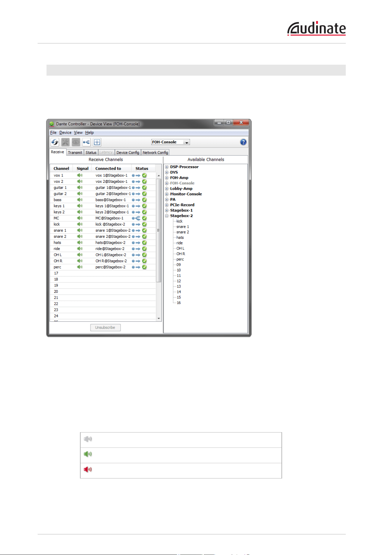This screenshot has width=392, height=555.
Task: Click the hats row unicast arrow icon
Action: (138, 243)
